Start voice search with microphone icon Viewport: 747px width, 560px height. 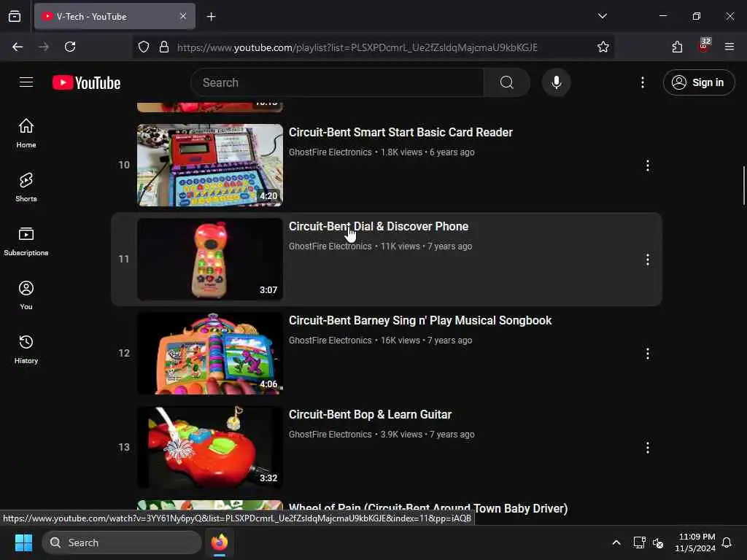(x=556, y=82)
